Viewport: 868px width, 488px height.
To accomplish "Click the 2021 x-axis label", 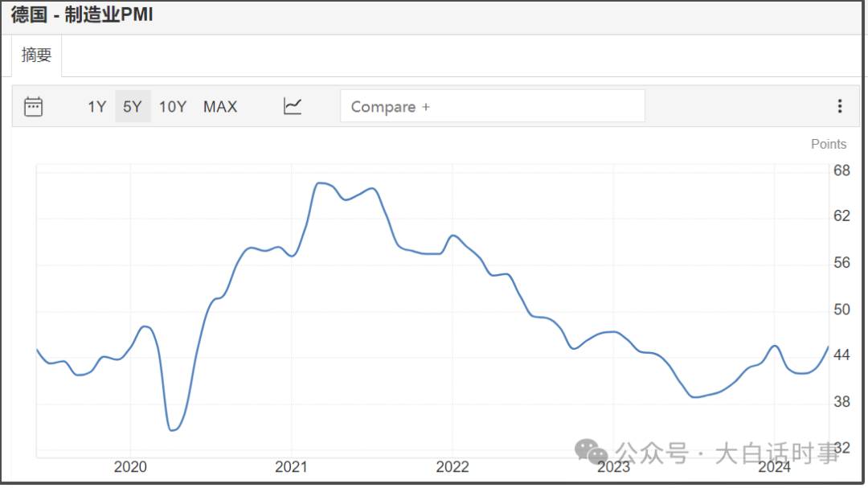I will (x=291, y=467).
